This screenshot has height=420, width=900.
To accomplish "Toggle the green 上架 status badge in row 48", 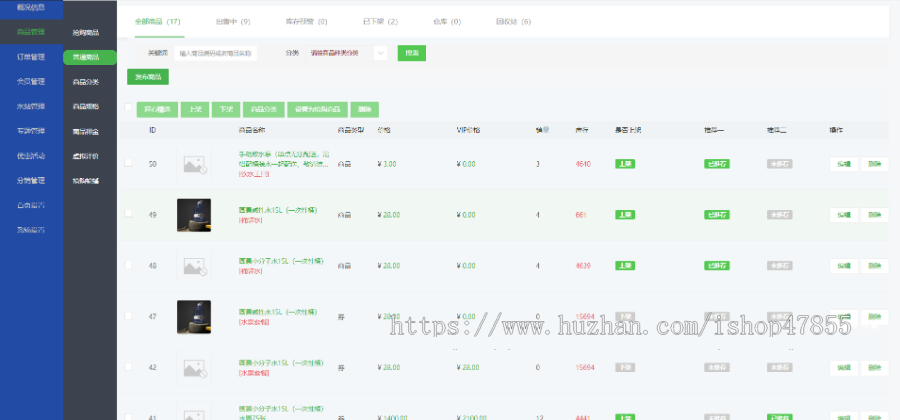I will tap(624, 266).
